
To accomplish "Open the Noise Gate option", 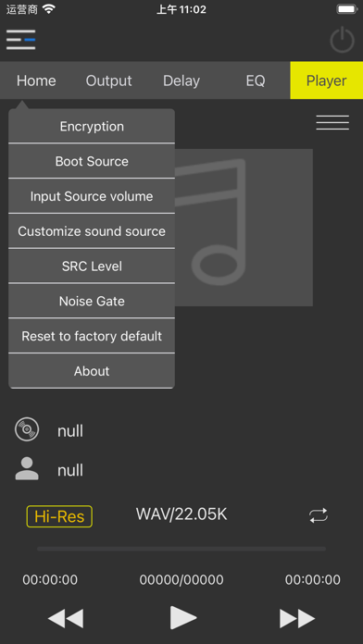I will (92, 301).
